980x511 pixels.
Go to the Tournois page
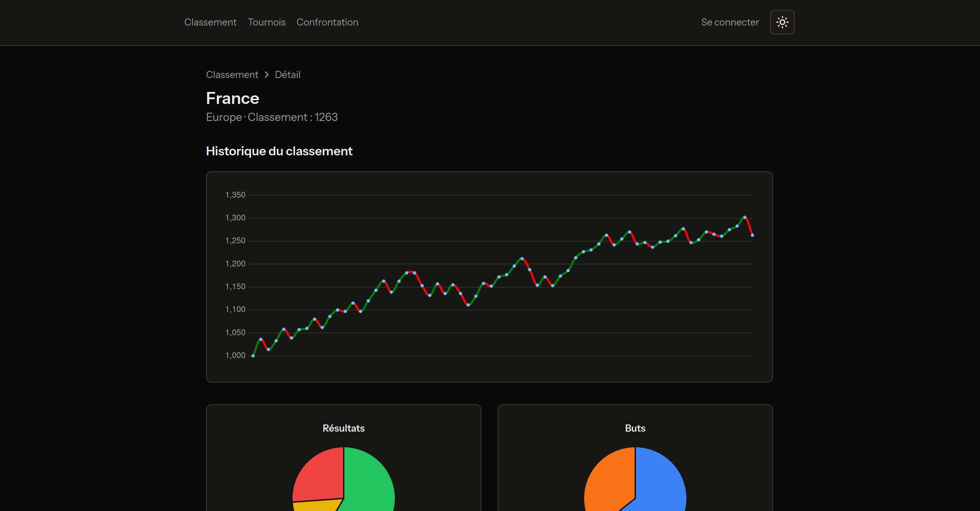(266, 22)
